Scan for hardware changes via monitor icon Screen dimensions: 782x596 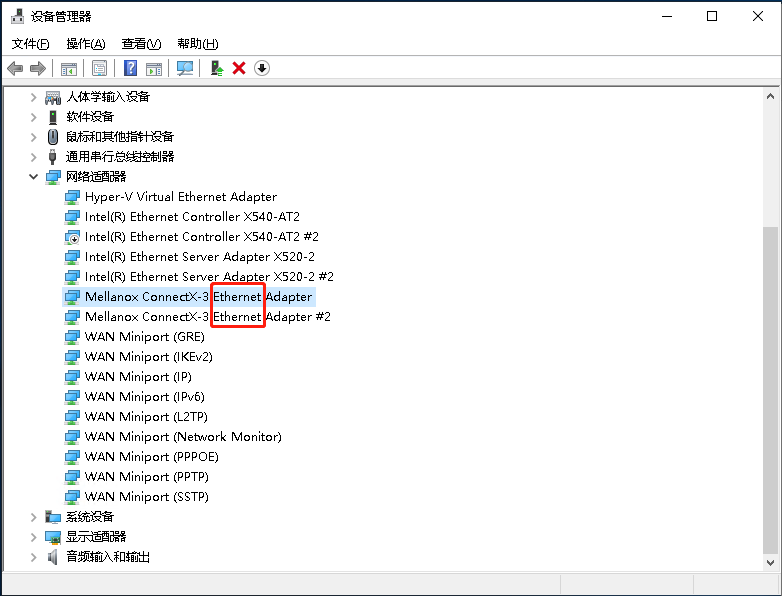tap(185, 68)
